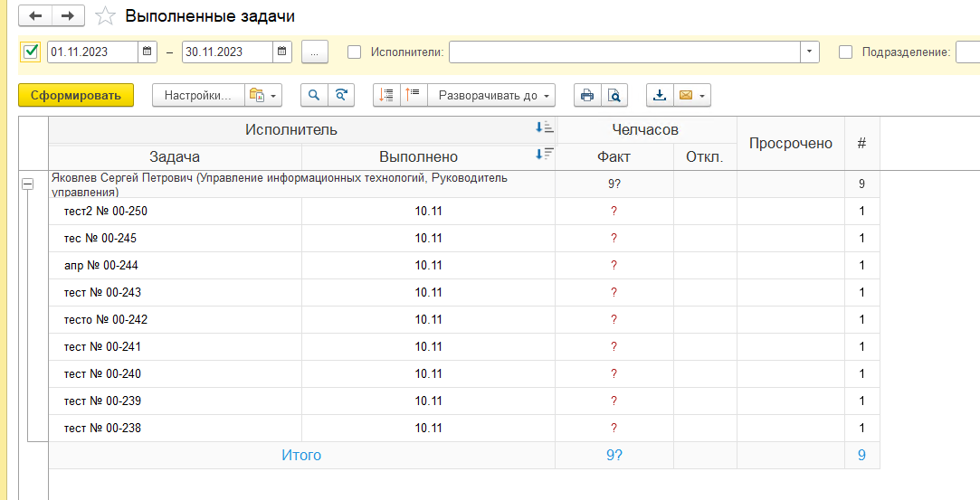Click the forward navigation arrow
This screenshot has width=980, height=500.
click(68, 16)
